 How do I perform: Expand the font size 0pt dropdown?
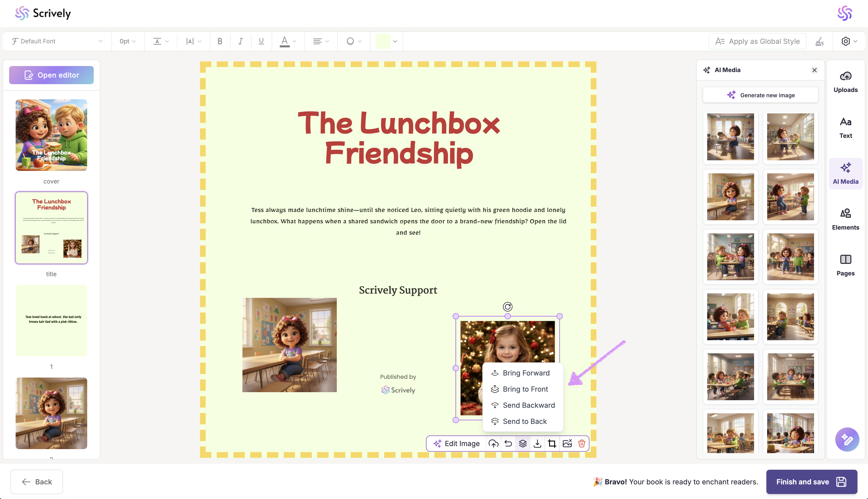coord(128,41)
